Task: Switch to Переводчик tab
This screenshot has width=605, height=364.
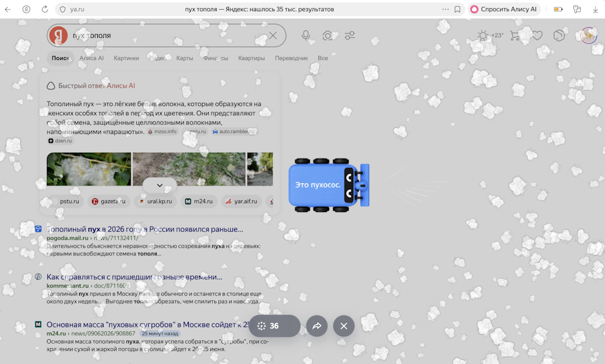Action: [x=291, y=58]
